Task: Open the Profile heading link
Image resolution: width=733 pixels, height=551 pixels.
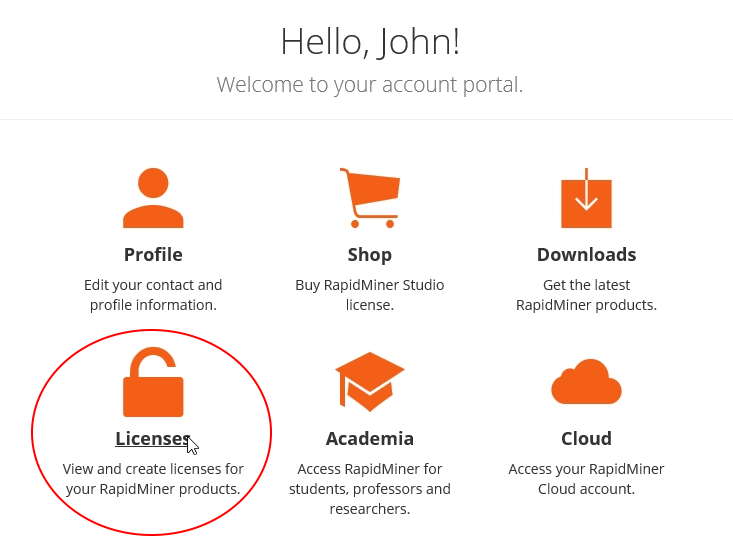Action: pyautogui.click(x=153, y=254)
